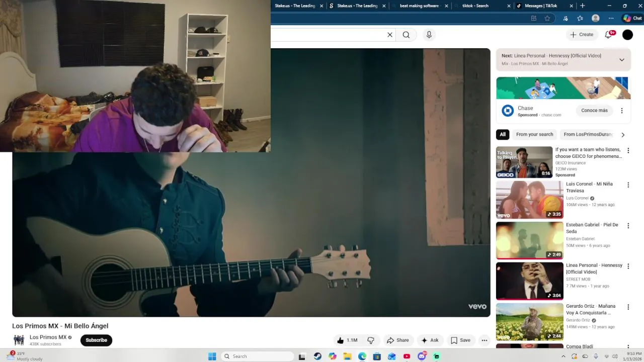The width and height of the screenshot is (644, 362).
Task: Open the taskbar clock showing 9:53 PM
Action: [632, 356]
